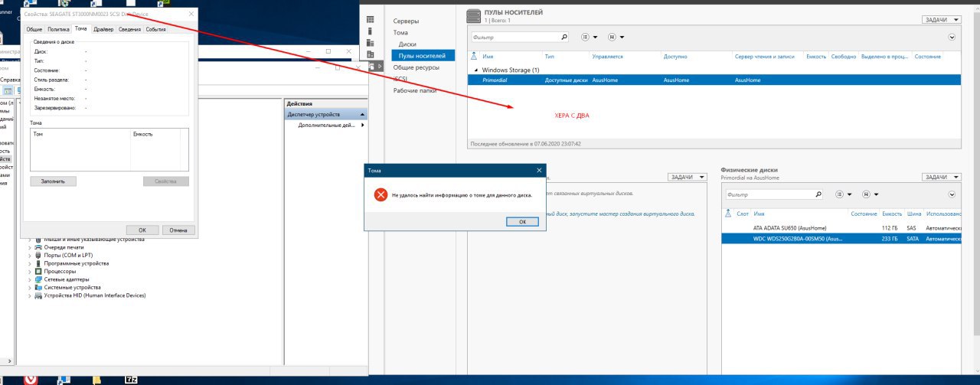Switch to the Сведения tab
Viewport: 980px width, 385px height.
click(x=129, y=29)
